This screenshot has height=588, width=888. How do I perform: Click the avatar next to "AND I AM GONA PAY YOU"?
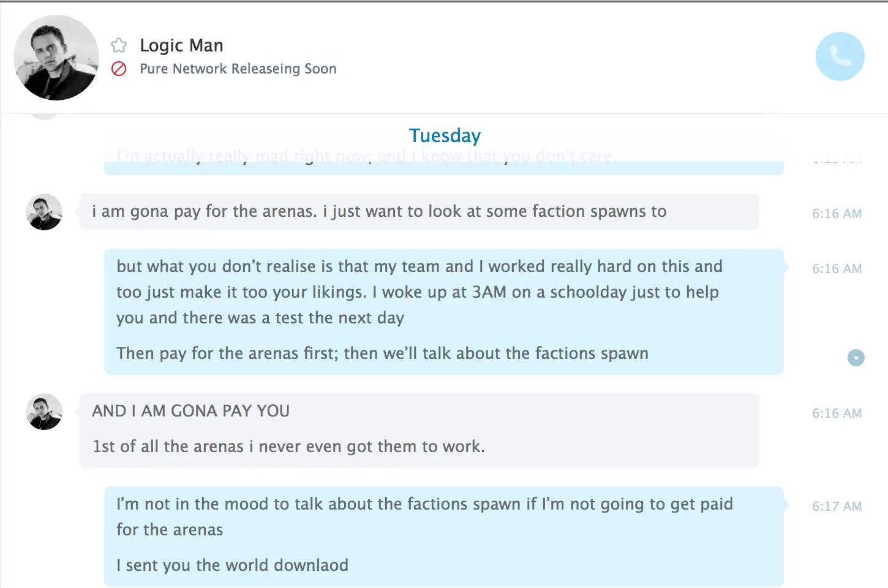pos(44,412)
